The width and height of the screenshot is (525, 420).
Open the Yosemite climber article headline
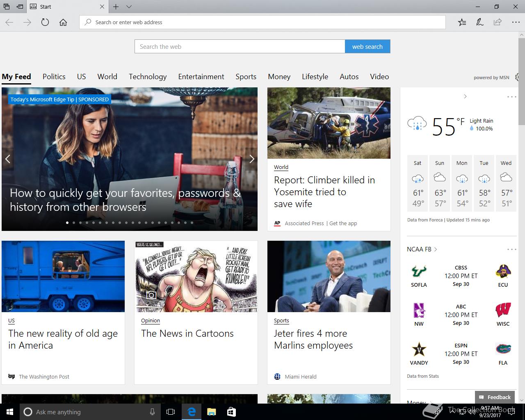324,192
